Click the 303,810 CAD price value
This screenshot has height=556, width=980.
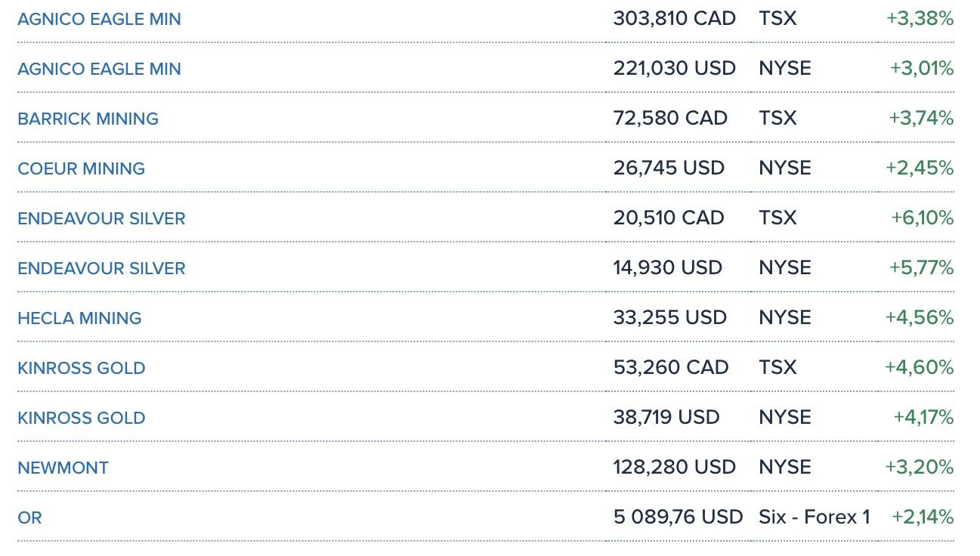point(674,19)
